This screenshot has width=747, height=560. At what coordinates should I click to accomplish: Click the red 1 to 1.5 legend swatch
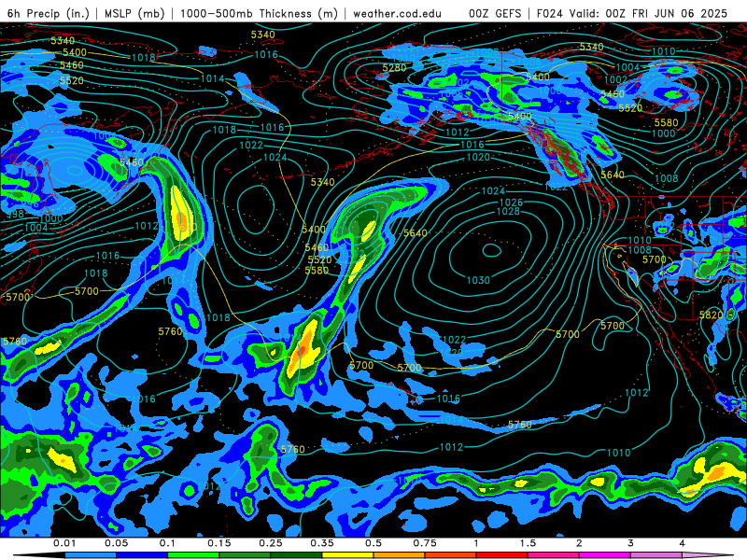click(502, 555)
